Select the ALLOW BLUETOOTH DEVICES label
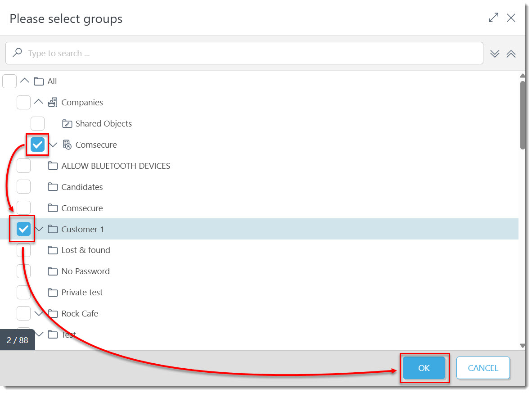 116,166
